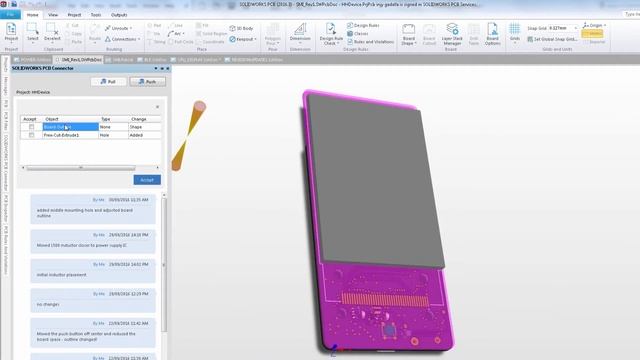The image size is (640, 360).
Task: Open Classes in the Design Rules group
Action: [x=358, y=33]
